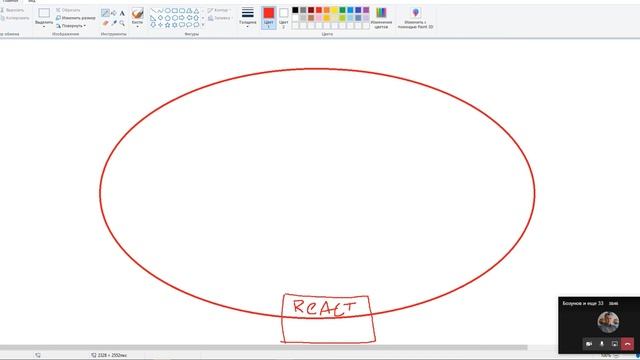This screenshot has width=640, height=360.
Task: Click the Resize image command
Action: pyautogui.click(x=76, y=18)
